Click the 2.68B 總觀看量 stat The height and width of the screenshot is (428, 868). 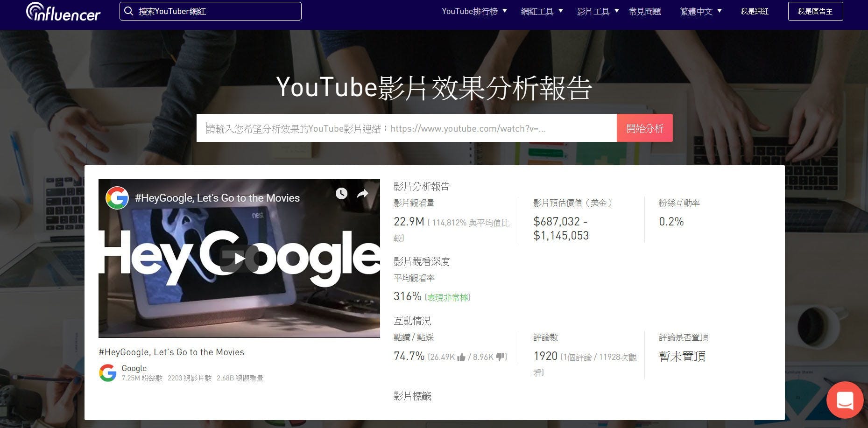(x=240, y=378)
